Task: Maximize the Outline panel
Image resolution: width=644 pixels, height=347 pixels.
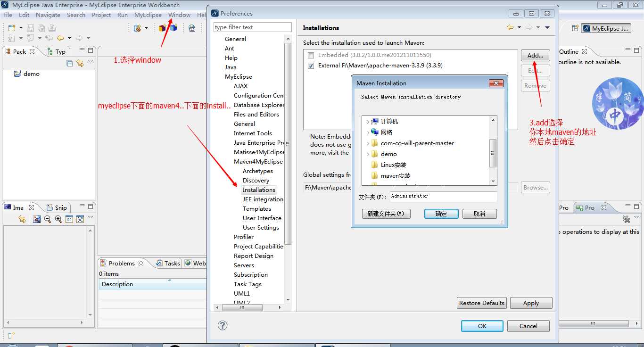Action: pos(636,50)
